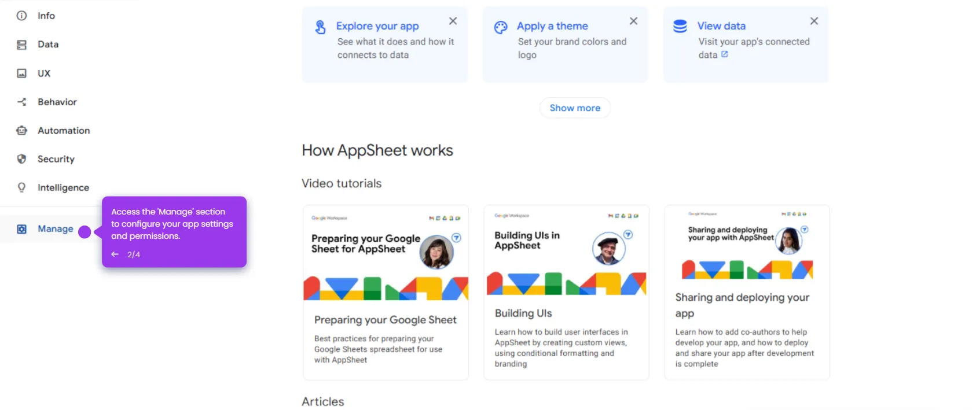Screen dimensions: 980x410
Task: Dismiss the View data card
Action: pyautogui.click(x=814, y=21)
